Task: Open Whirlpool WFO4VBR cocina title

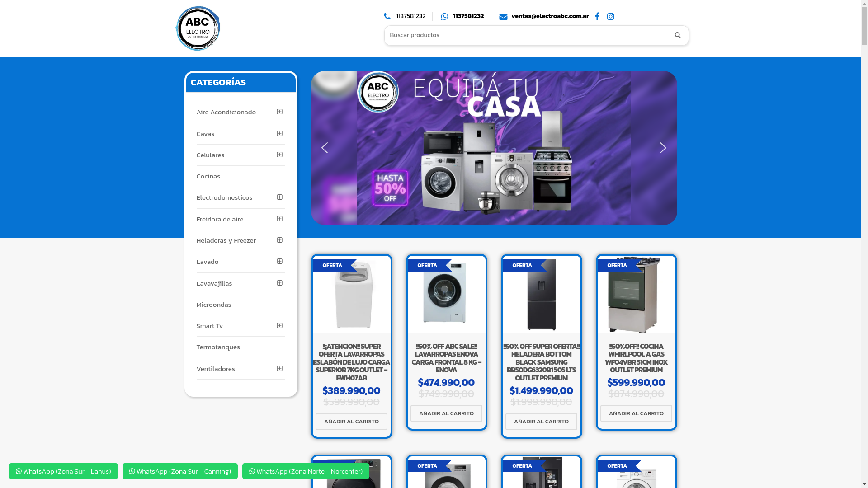Action: (x=636, y=358)
